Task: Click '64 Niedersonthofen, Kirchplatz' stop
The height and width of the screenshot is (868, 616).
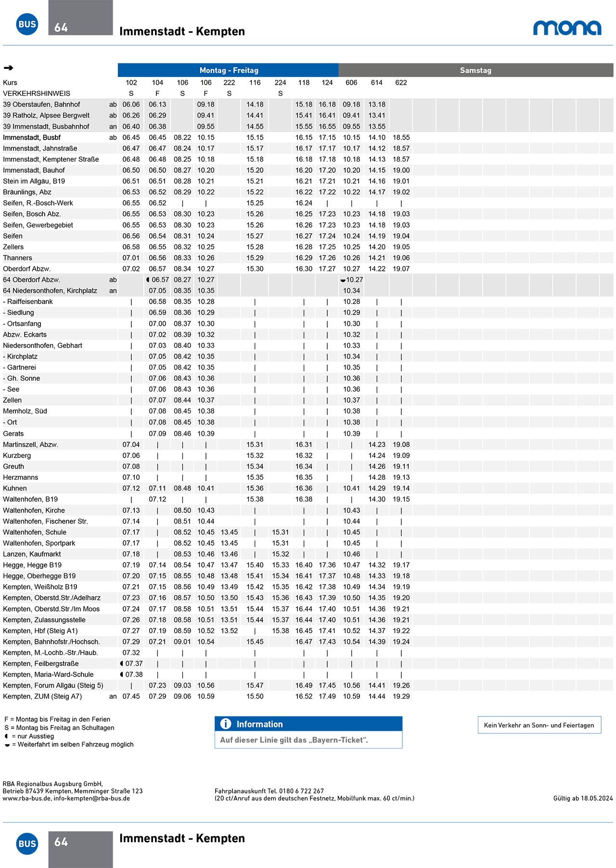Action: coord(50,291)
